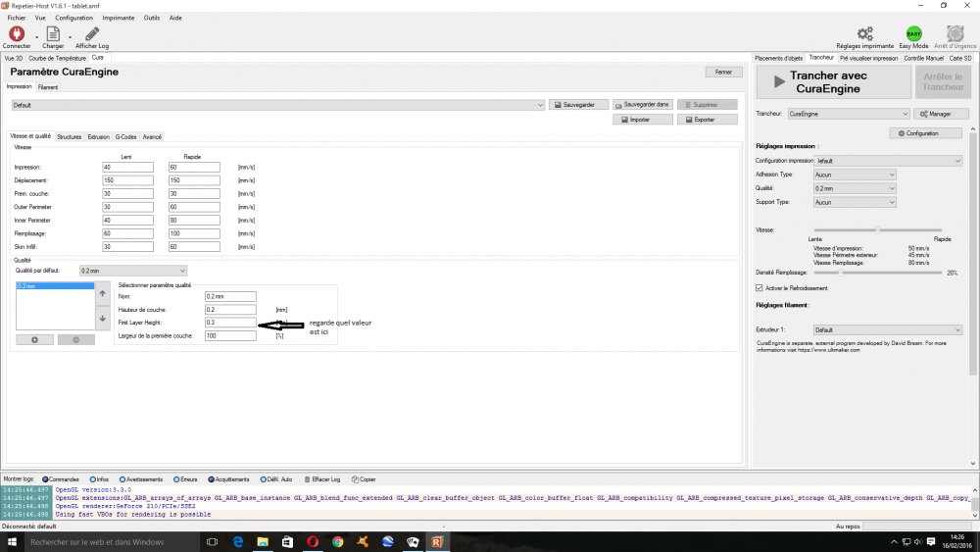Toggle Défil. Auto log option

tap(275, 479)
